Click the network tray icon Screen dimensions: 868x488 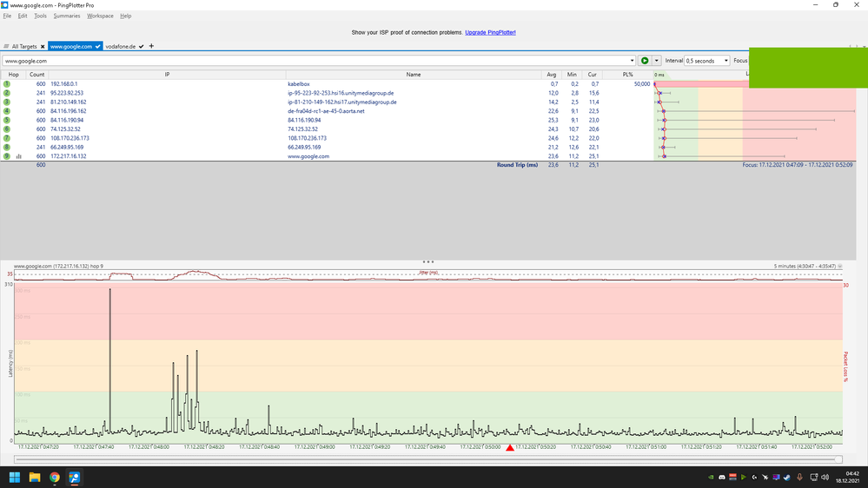pos(814,477)
